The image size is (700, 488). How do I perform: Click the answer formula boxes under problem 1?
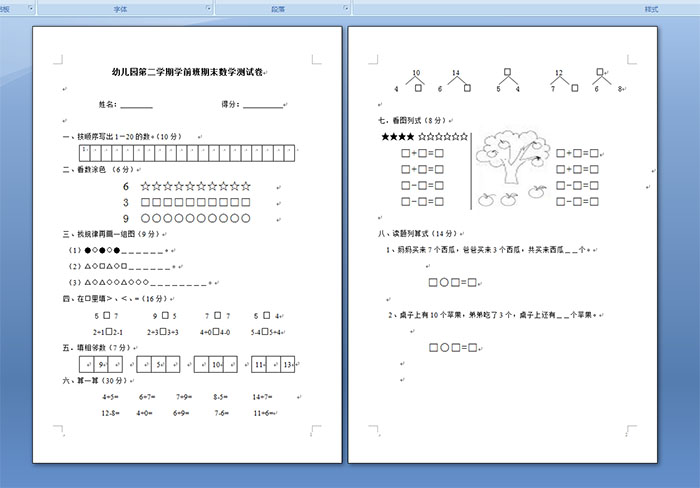453,282
